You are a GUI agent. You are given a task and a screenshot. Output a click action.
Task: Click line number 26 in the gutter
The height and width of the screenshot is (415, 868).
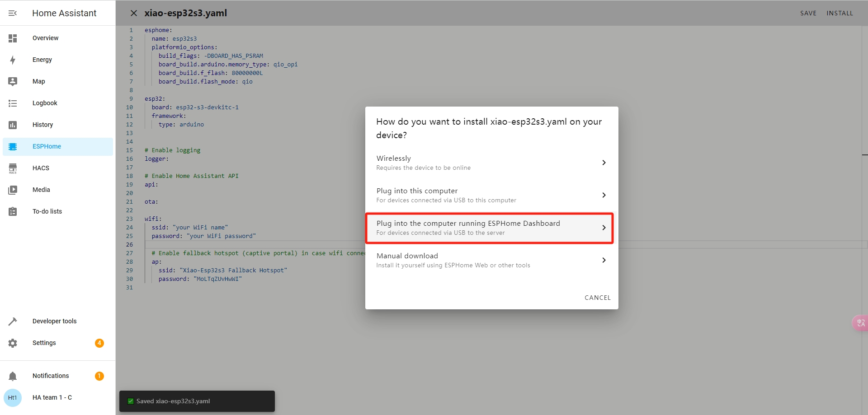[129, 244]
